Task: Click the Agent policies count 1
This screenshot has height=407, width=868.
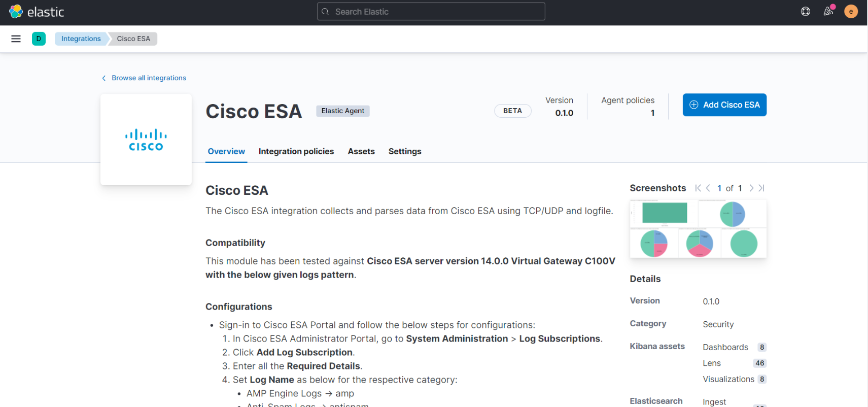Action: (x=652, y=113)
